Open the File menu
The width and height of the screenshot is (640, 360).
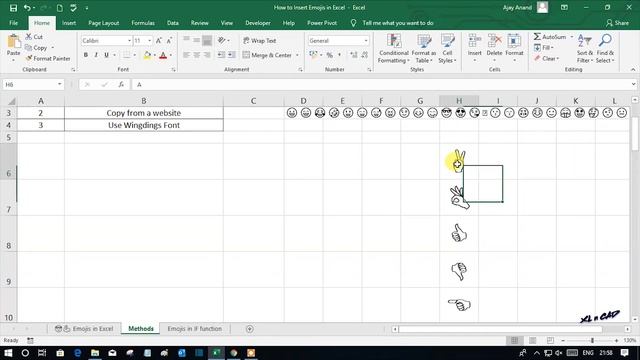click(13, 23)
